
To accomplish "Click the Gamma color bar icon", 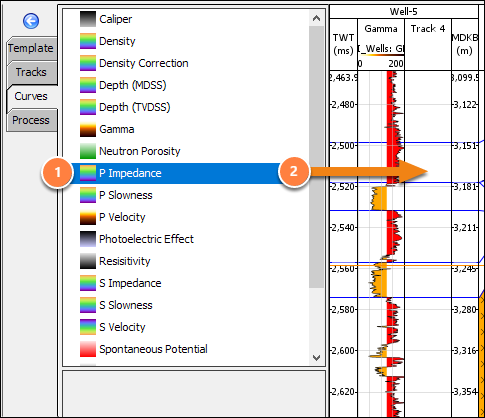I will (88, 129).
